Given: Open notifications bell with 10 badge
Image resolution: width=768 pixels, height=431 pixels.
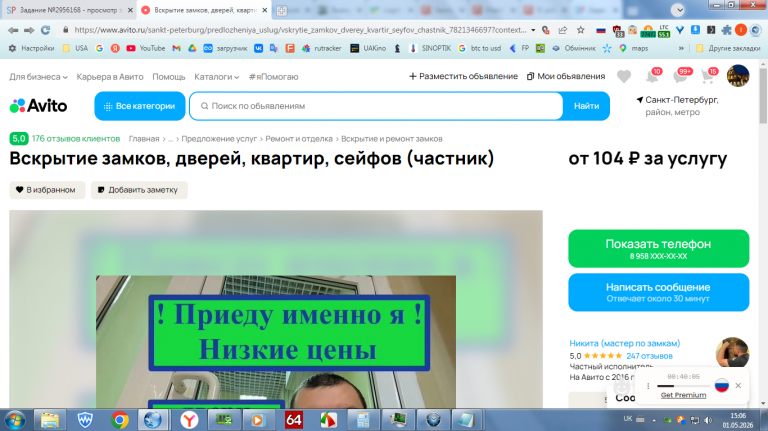Looking at the screenshot, I should coord(652,76).
